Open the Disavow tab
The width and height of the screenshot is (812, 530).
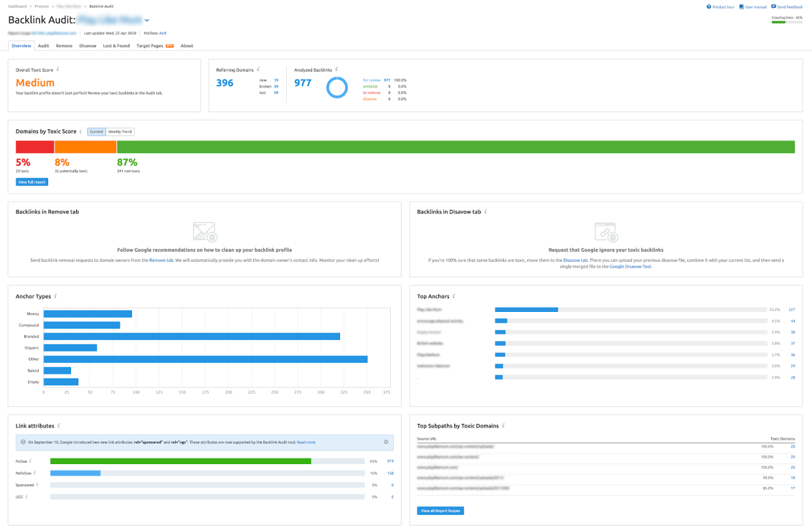point(88,46)
